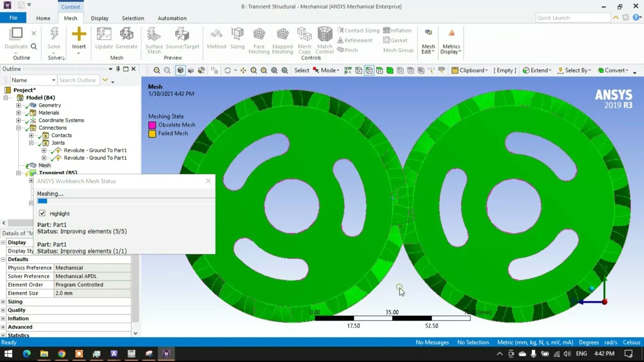Uncheck the Highlight checkbox in Mesh Status
The height and width of the screenshot is (362, 644).
click(x=42, y=213)
